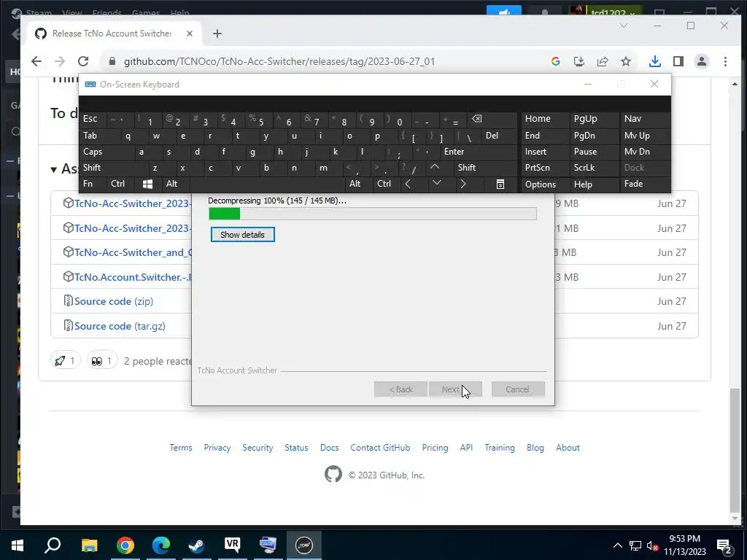Click the Chrome page vertical scrollbar
The width and height of the screenshot is (747, 560).
(735, 449)
